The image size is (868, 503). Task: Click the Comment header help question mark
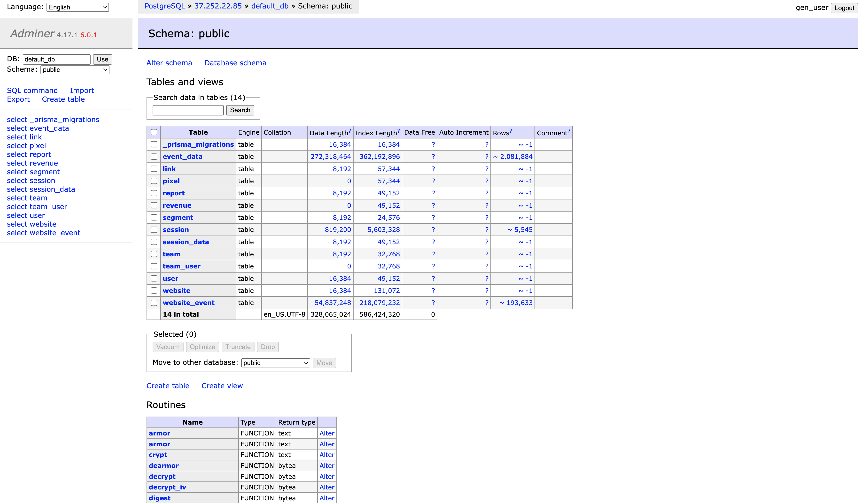tap(569, 130)
